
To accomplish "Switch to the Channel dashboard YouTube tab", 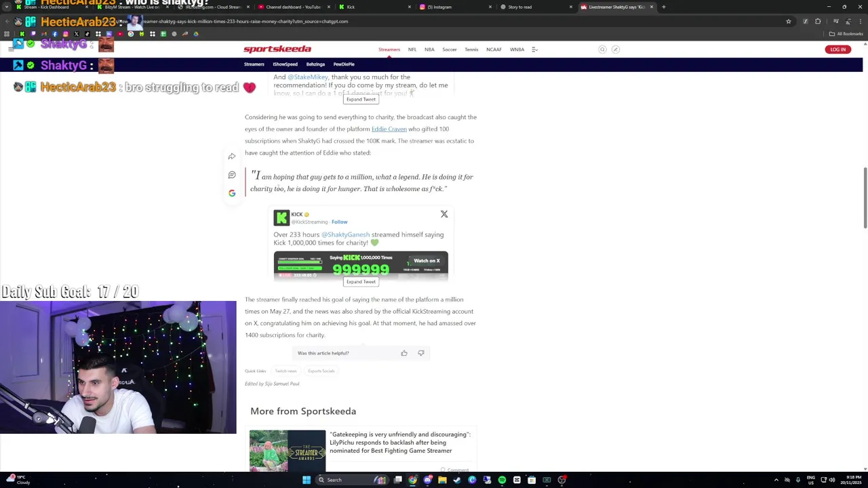I will [294, 7].
